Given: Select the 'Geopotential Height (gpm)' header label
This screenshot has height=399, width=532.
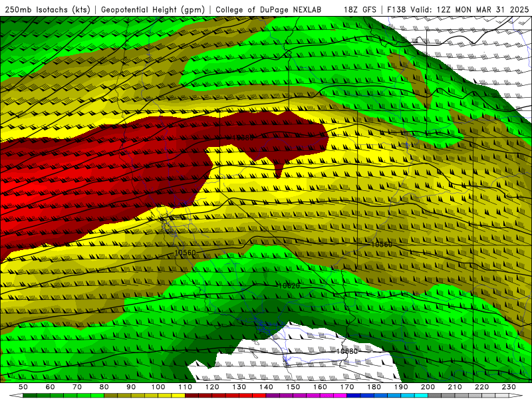Looking at the screenshot, I should point(153,9).
